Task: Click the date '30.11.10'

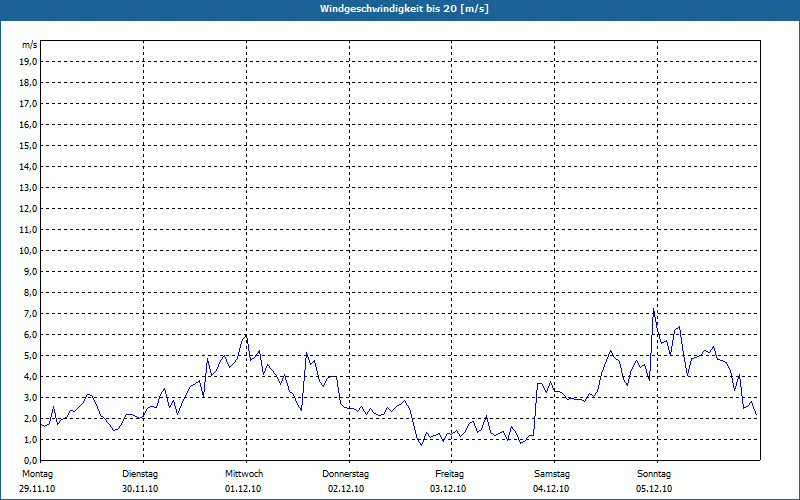Action: 140,489
